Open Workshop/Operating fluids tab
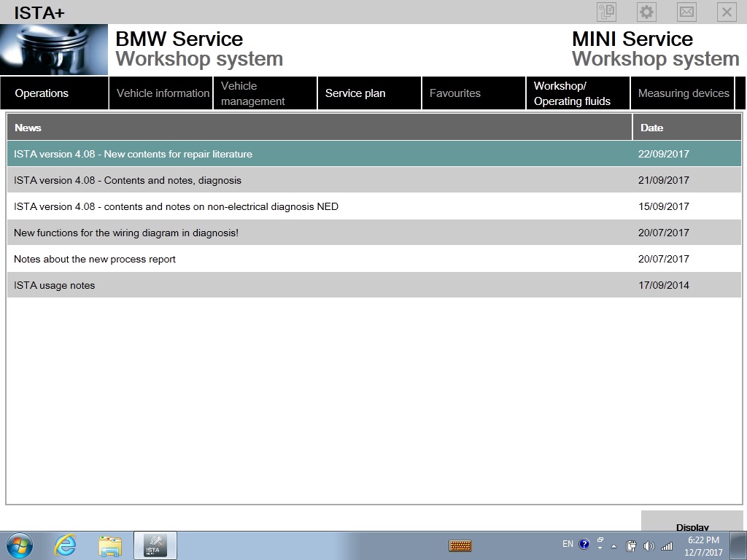747x560 pixels. [x=578, y=93]
